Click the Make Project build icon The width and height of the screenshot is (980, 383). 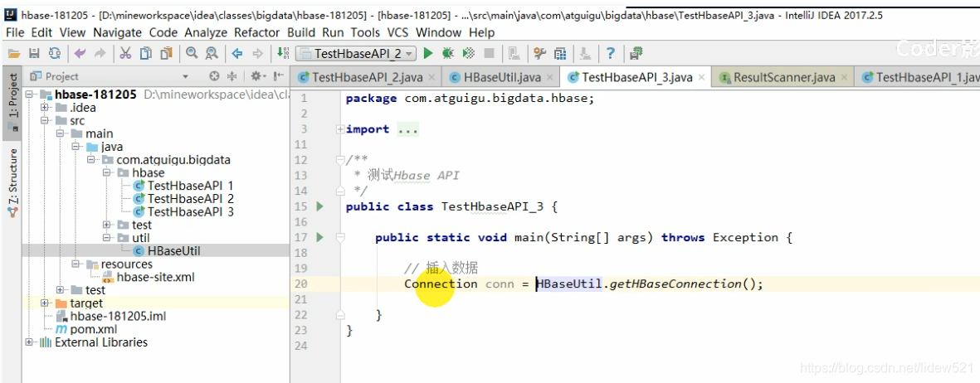282,54
